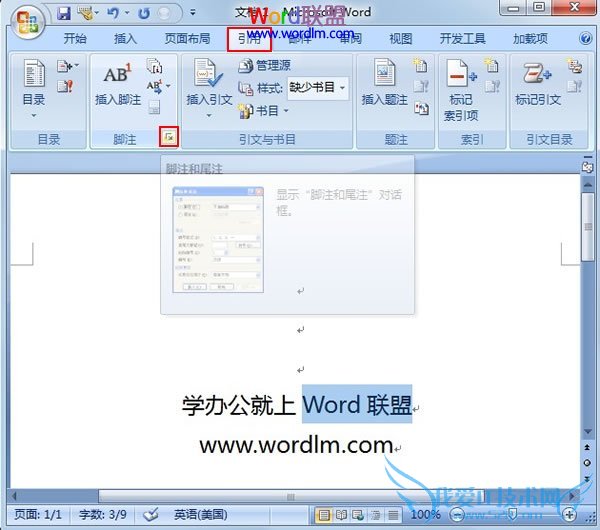
Task: Expand the 书目 bibliography menu
Action: (264, 111)
